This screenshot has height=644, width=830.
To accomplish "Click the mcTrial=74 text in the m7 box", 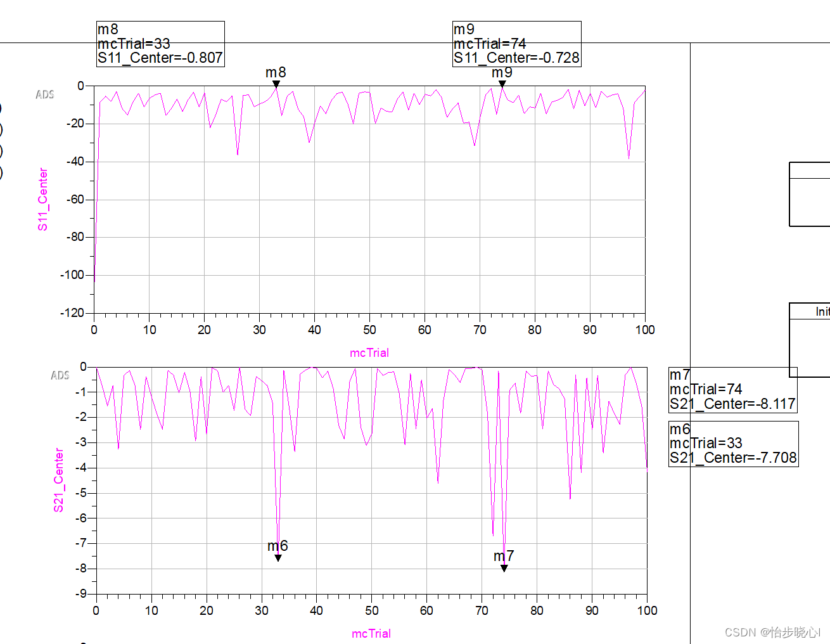I will click(706, 389).
